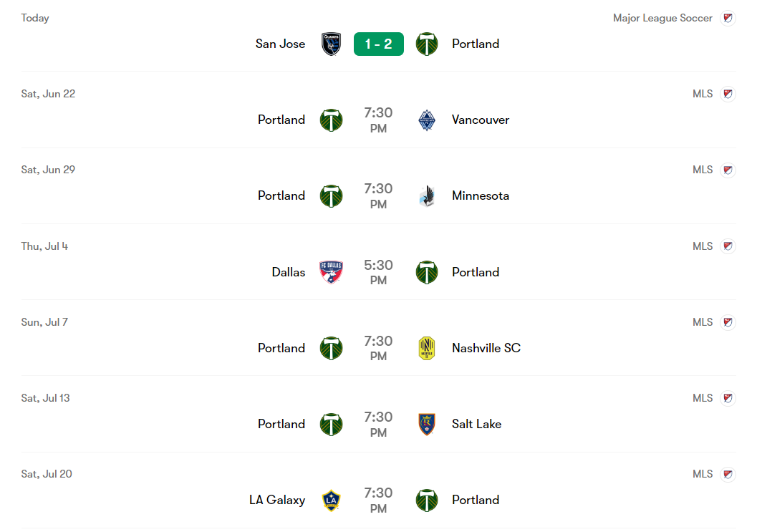Screen dimensions: 757x532
Task: Click the San Jose Earthquakes crest icon
Action: pos(331,44)
